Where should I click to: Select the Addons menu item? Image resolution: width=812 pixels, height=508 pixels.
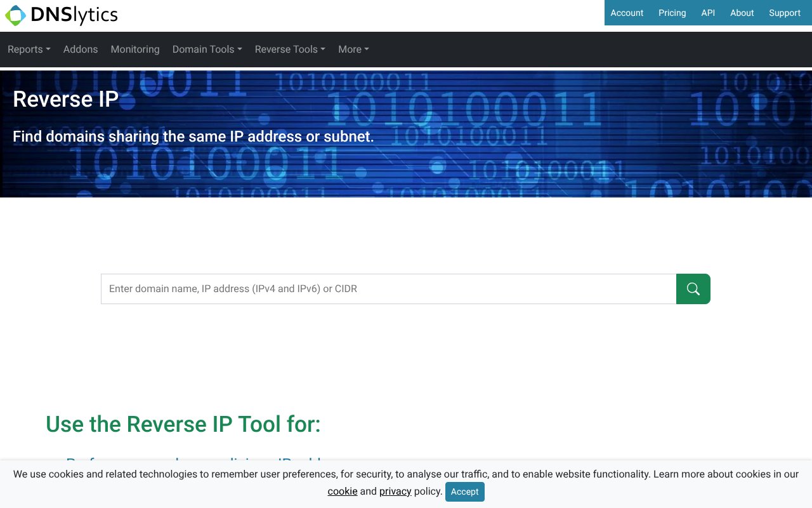[81, 49]
